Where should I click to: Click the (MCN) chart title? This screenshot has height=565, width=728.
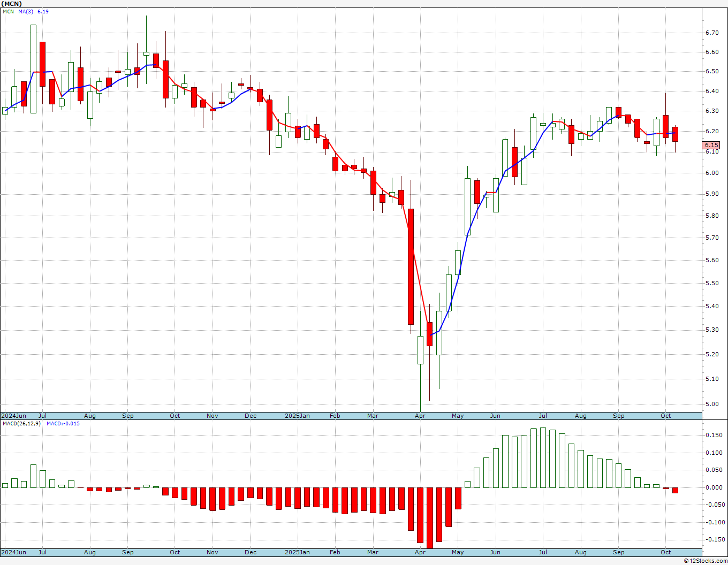pyautogui.click(x=11, y=3)
